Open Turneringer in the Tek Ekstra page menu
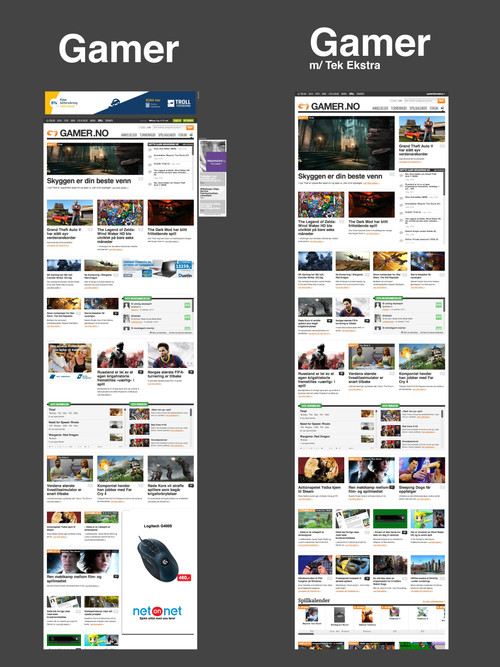Screen dimensions: 500x667 point(399,108)
